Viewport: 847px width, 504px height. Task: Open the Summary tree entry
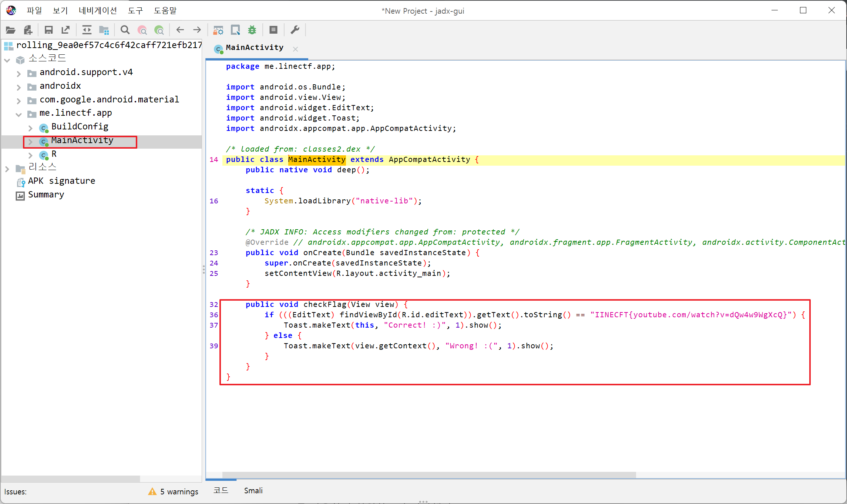point(46,195)
